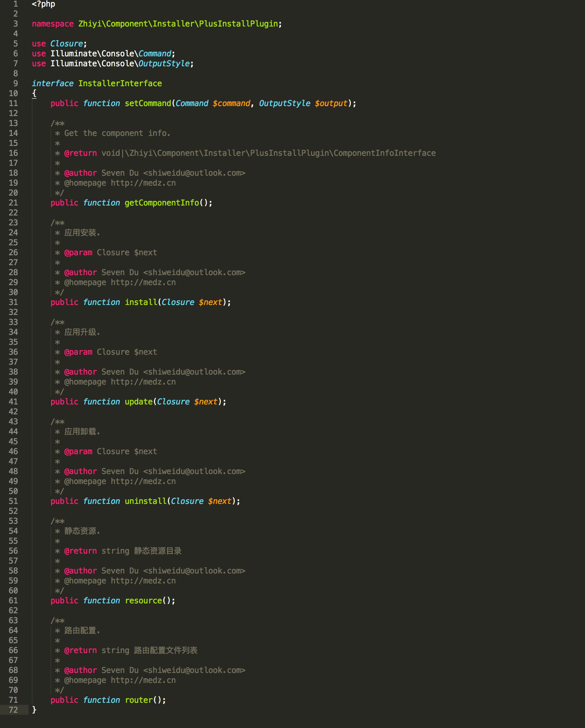Click the getComponentInfo function declaration
Screen dimensions: 585x728
(162, 203)
